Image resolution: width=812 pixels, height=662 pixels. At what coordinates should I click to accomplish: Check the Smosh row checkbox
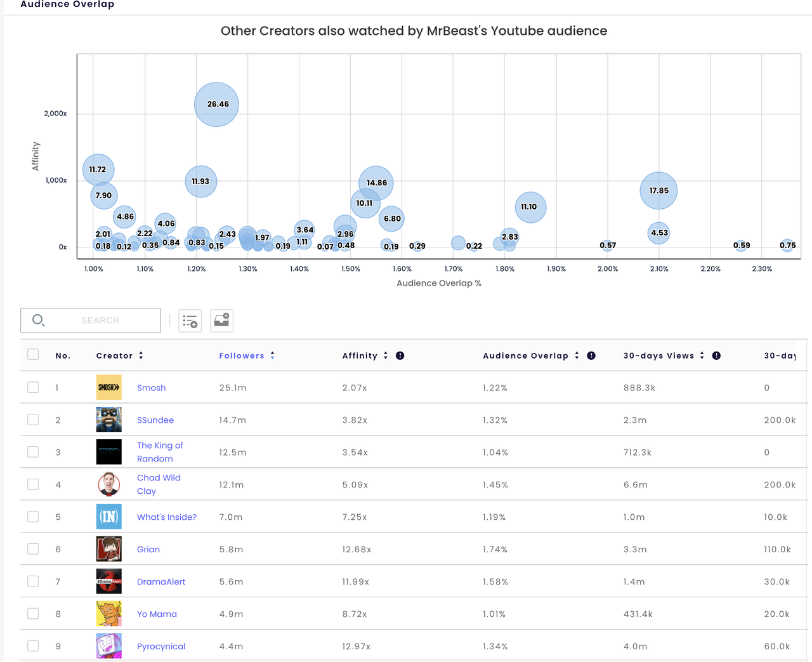tap(33, 387)
